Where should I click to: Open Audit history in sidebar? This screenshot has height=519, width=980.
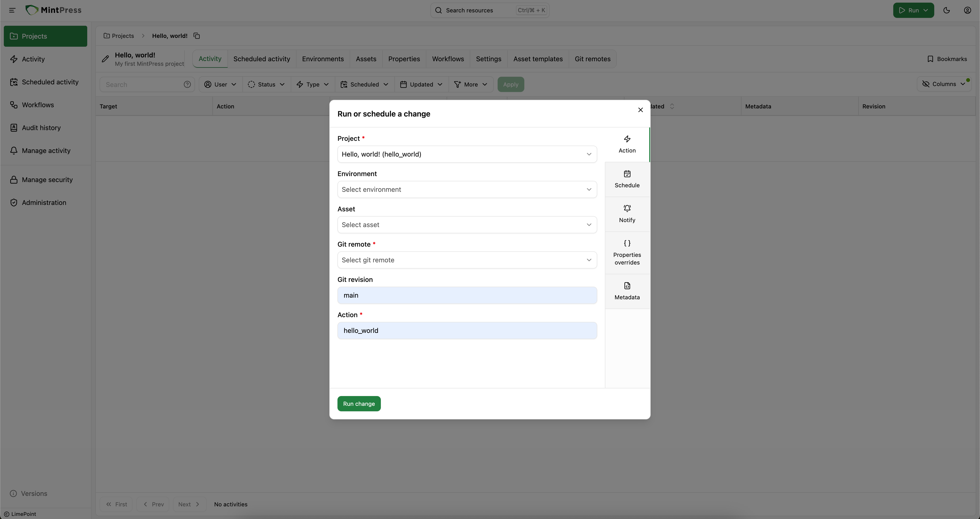tap(45, 127)
